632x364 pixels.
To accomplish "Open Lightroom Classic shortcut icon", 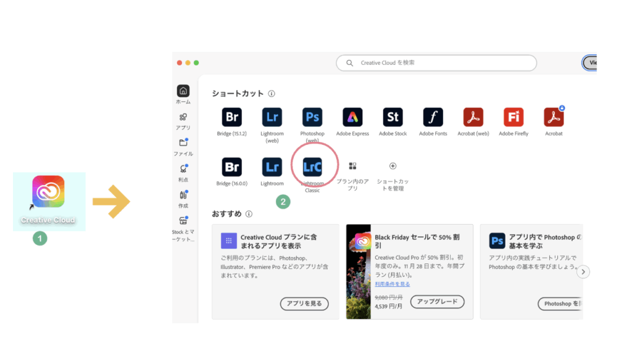I will point(312,167).
